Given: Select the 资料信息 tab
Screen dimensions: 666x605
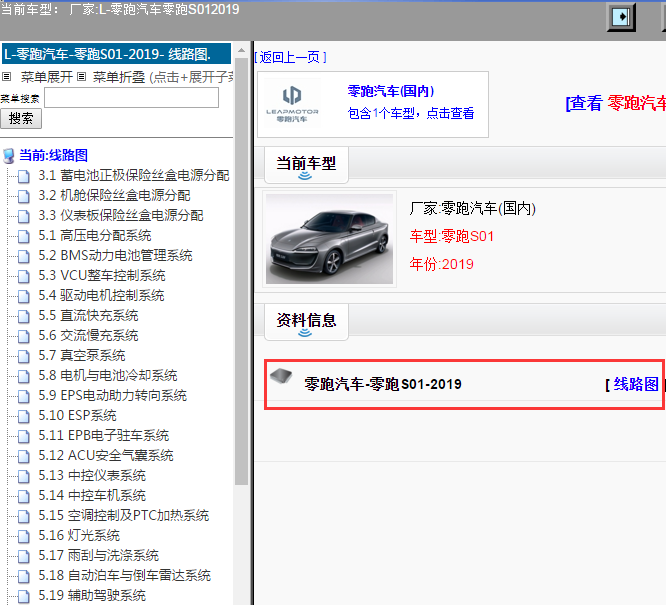Looking at the screenshot, I should click(306, 322).
